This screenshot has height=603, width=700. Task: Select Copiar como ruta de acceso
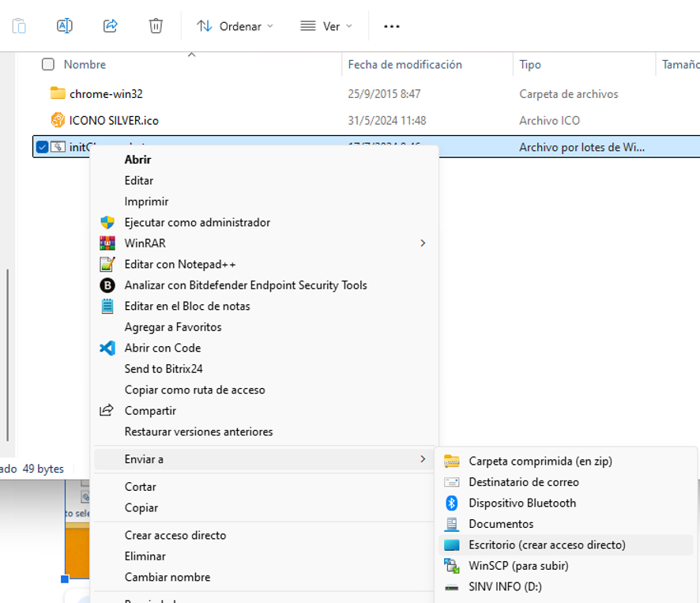click(x=194, y=390)
